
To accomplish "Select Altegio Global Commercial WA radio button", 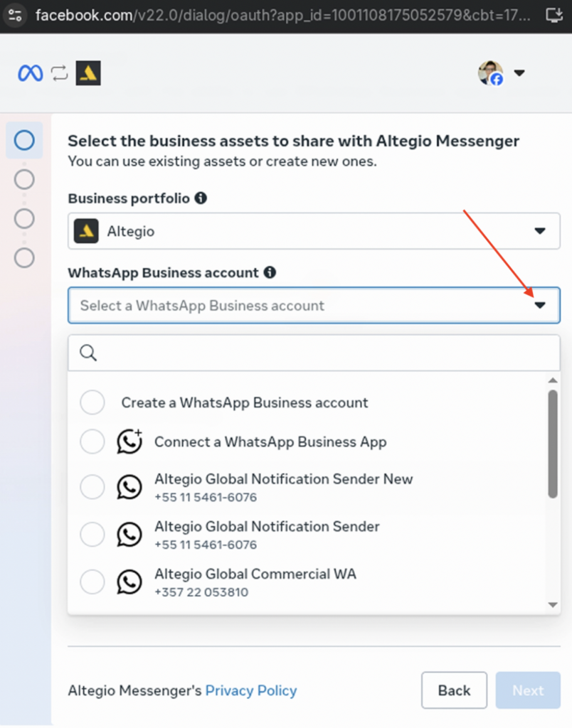I will click(92, 582).
